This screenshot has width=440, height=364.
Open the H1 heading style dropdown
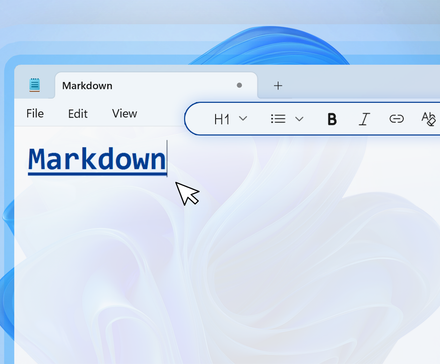[x=230, y=119]
